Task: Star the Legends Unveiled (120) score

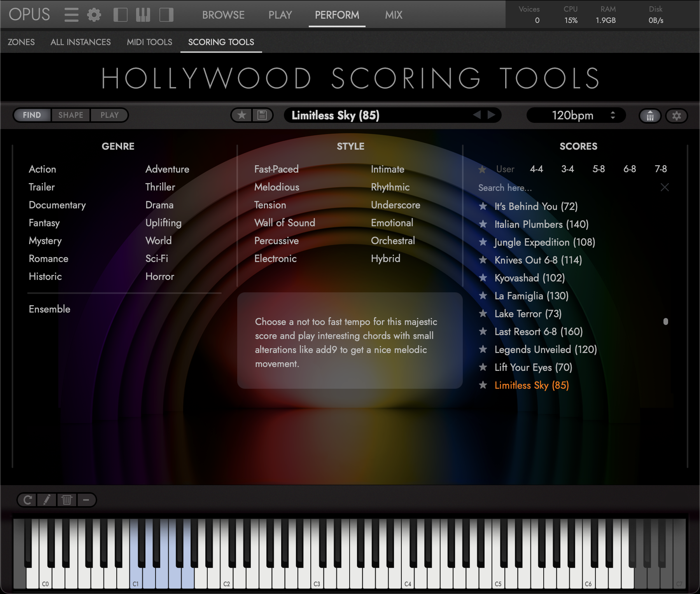Action: click(x=483, y=349)
